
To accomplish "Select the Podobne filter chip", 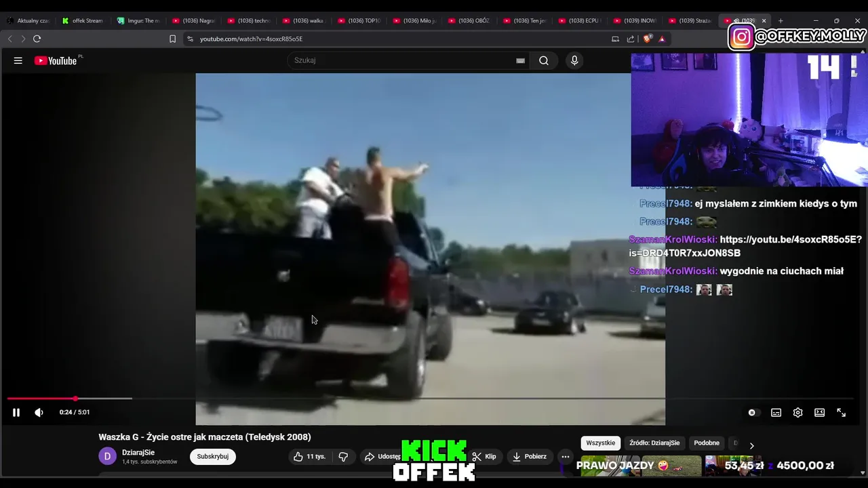I will coord(707,443).
